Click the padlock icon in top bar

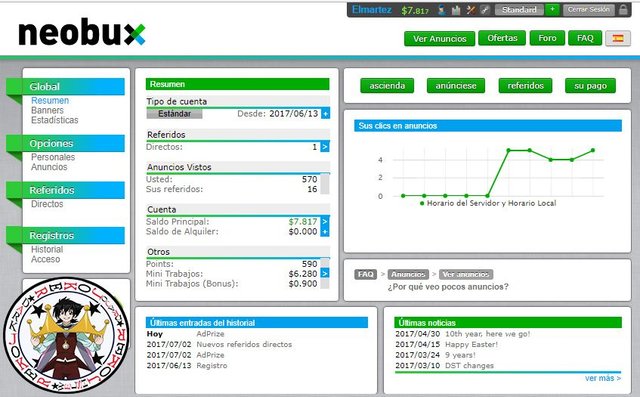[x=623, y=10]
